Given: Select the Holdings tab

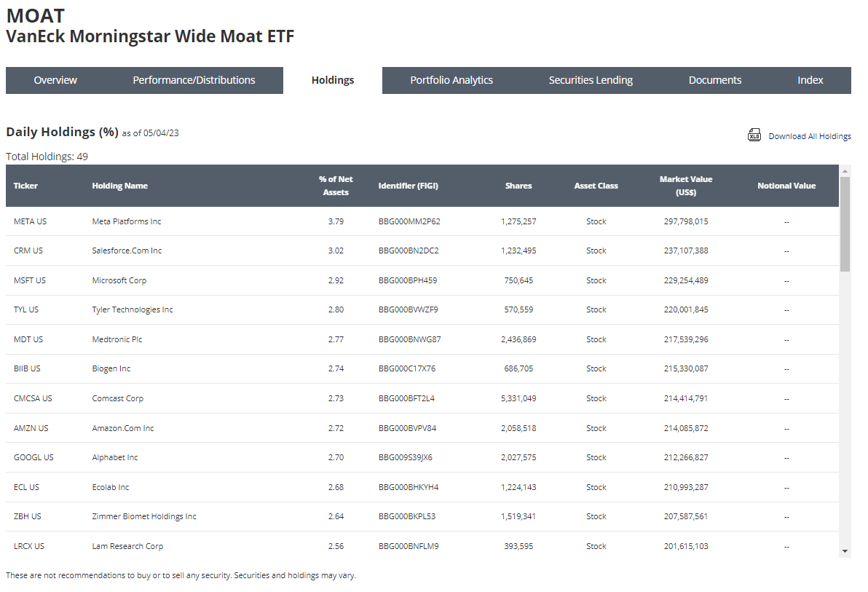Looking at the screenshot, I should coord(333,80).
